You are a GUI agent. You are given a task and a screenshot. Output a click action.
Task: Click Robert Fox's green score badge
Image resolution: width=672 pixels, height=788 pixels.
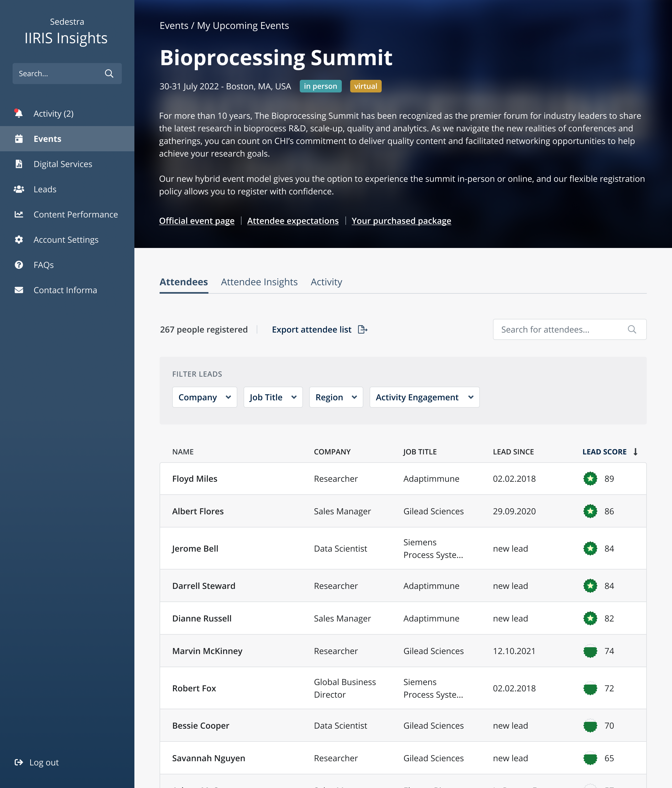point(590,688)
